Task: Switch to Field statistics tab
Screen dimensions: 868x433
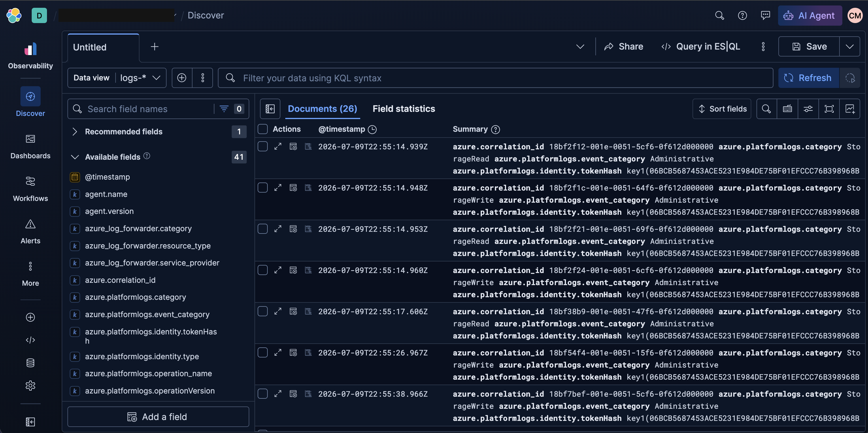Action: [x=404, y=109]
